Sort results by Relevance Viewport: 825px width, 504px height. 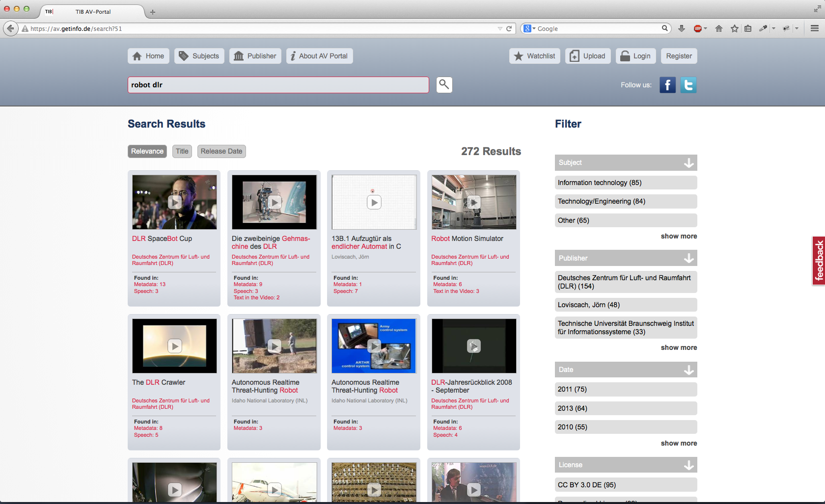coord(147,151)
